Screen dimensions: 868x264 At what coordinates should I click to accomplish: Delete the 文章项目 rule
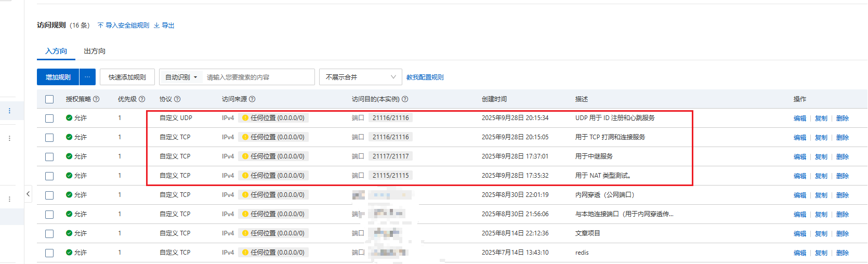click(x=843, y=234)
